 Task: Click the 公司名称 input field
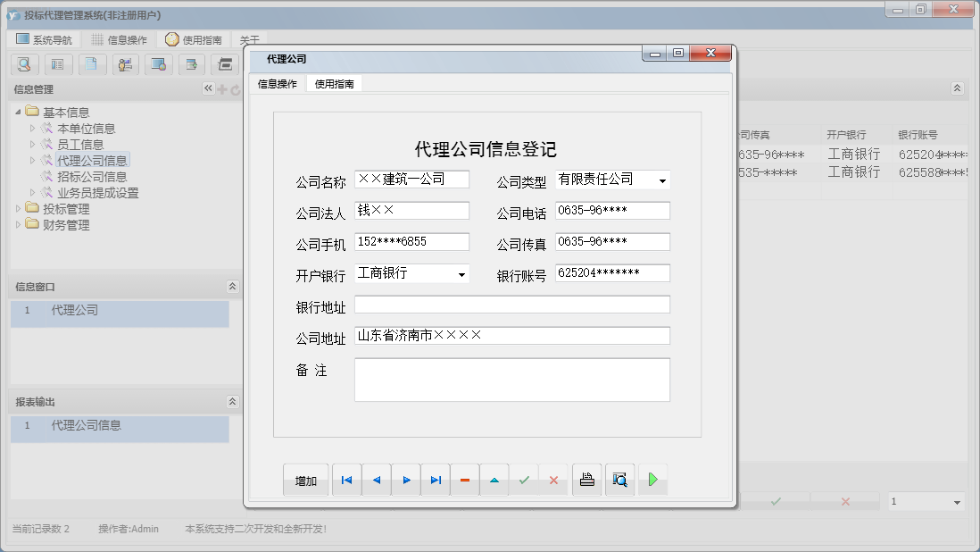[411, 180]
